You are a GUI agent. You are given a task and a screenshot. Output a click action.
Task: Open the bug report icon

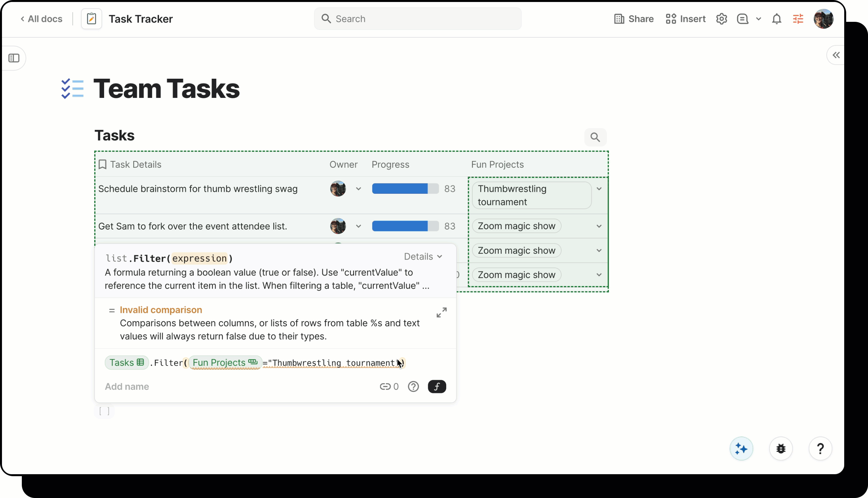780,448
